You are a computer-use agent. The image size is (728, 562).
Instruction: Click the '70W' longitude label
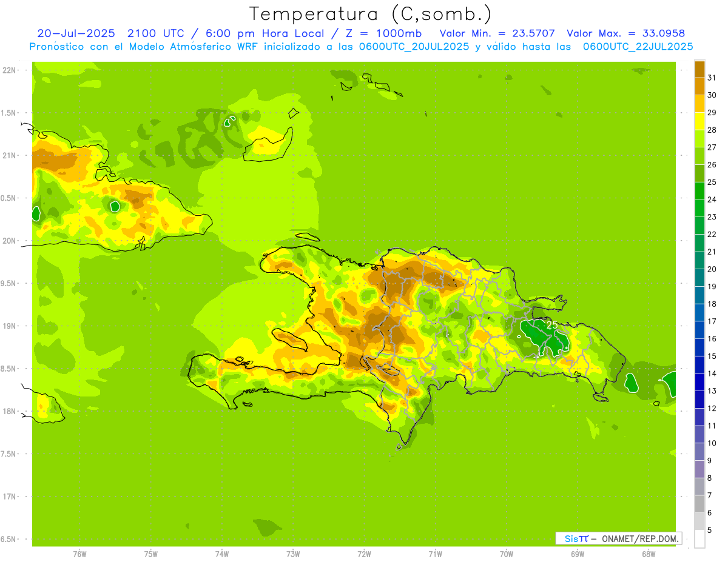click(x=506, y=554)
